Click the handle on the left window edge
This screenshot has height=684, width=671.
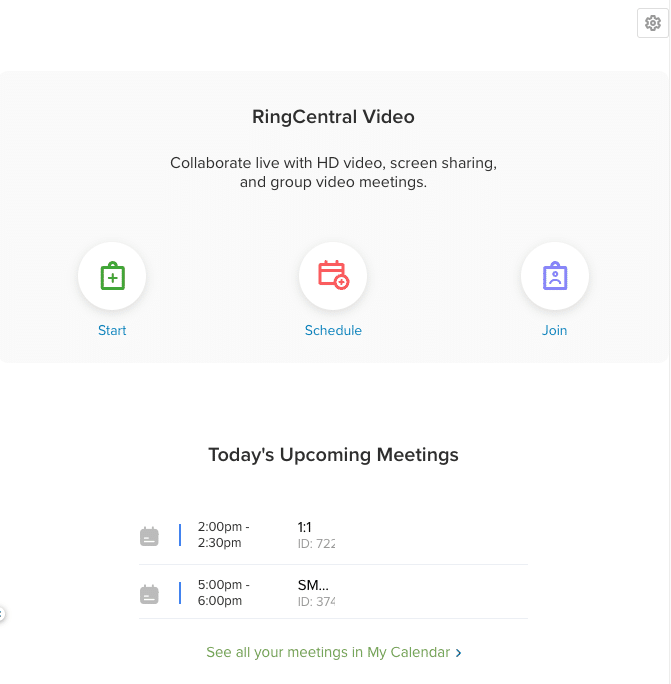pyautogui.click(x=2, y=614)
